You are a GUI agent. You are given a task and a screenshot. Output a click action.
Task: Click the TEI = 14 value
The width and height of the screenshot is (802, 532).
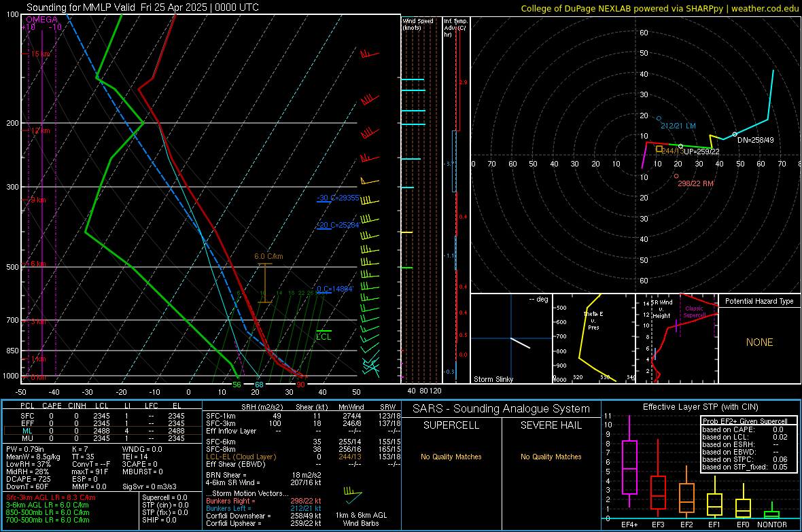pos(135,457)
